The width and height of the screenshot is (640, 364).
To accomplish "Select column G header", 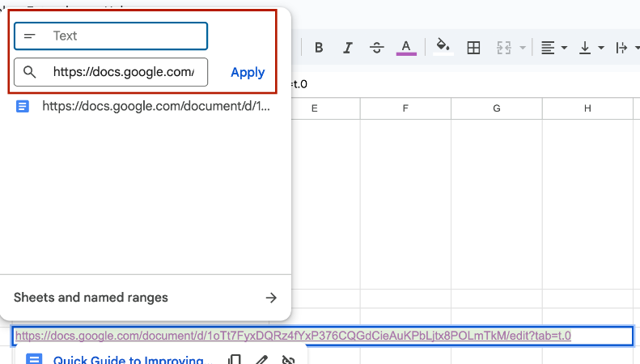I will pyautogui.click(x=496, y=108).
